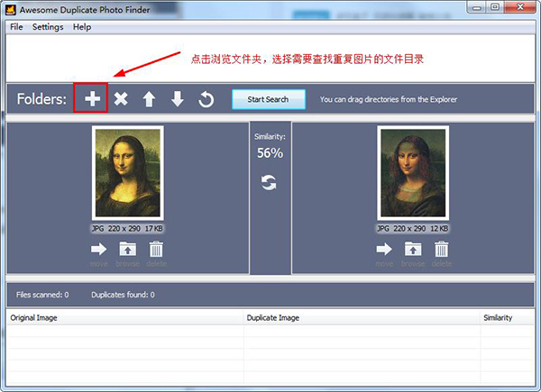Click the right image info '12 KB' label

pyautogui.click(x=439, y=229)
